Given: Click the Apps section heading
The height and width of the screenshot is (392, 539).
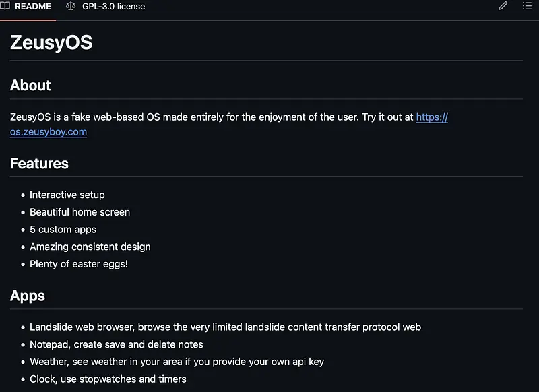Looking at the screenshot, I should (28, 296).
